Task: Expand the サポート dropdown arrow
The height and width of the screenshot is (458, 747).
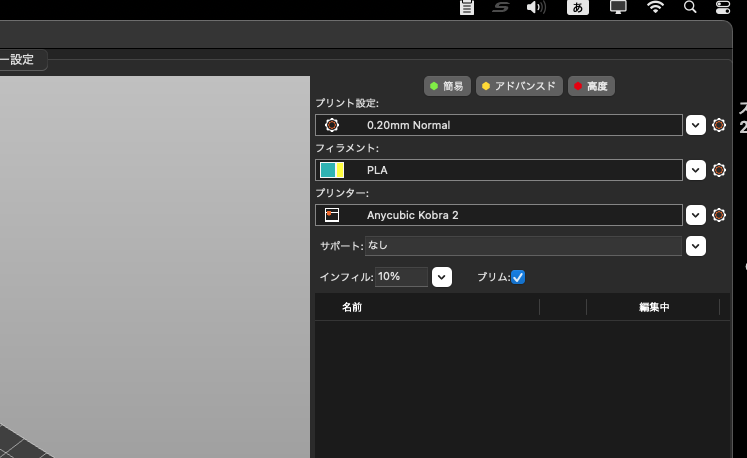Action: click(696, 246)
